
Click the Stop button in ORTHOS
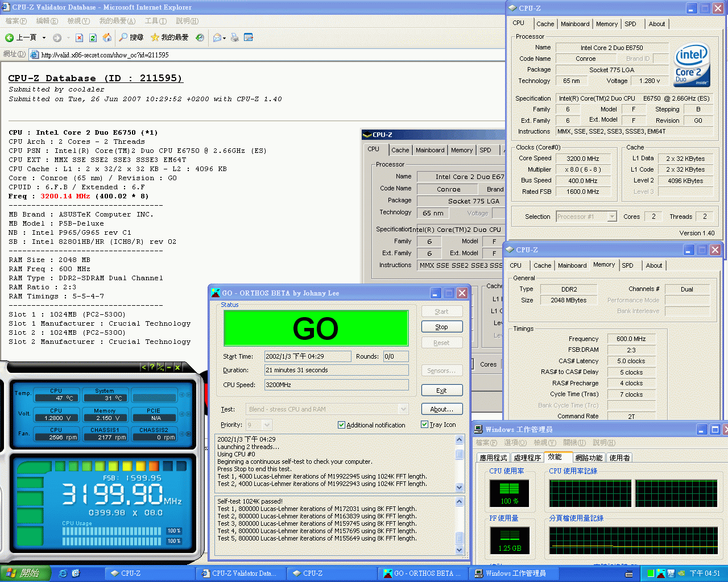[442, 327]
